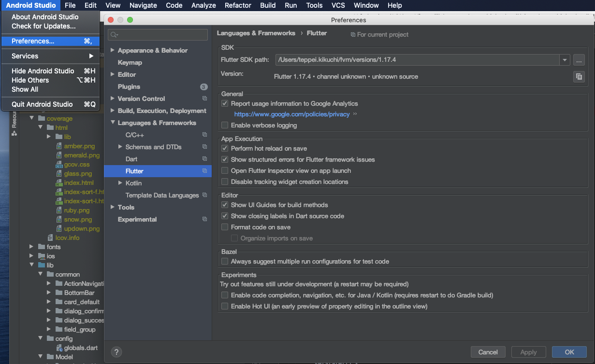The height and width of the screenshot is (364, 595).
Task: Expand the Kotlin settings node
Action: [x=120, y=183]
